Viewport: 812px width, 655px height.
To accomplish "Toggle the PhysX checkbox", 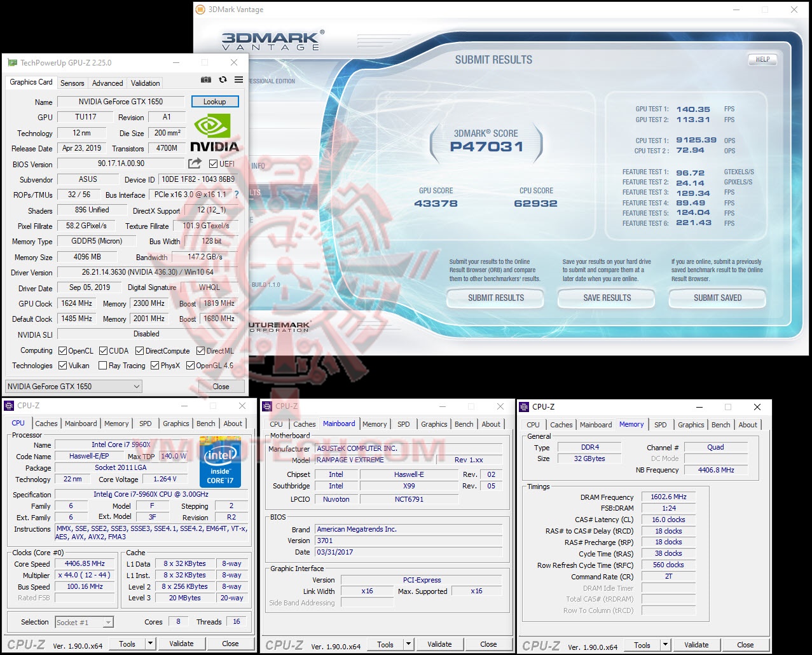I will pos(155,365).
